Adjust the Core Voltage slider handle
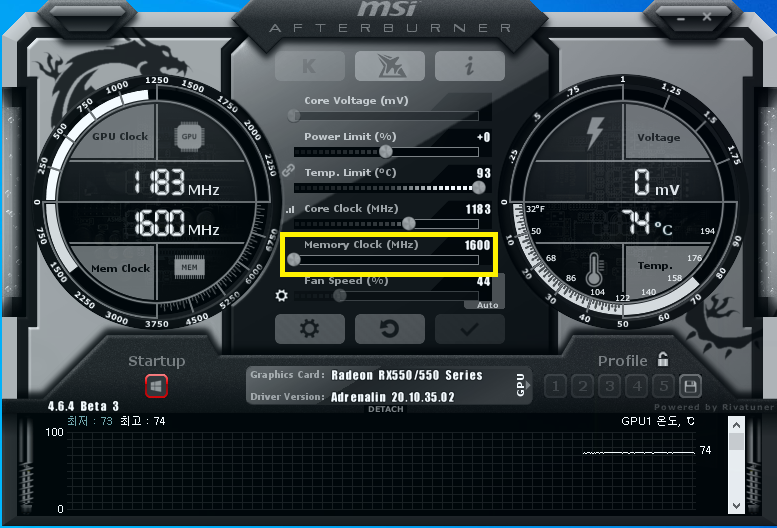The width and height of the screenshot is (777, 528). point(294,116)
